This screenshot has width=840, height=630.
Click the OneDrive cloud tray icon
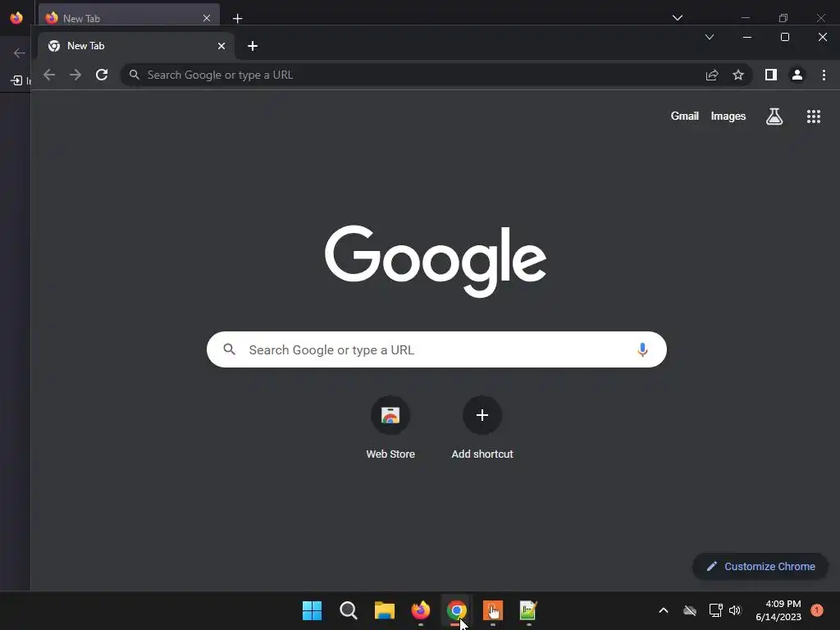pyautogui.click(x=690, y=610)
